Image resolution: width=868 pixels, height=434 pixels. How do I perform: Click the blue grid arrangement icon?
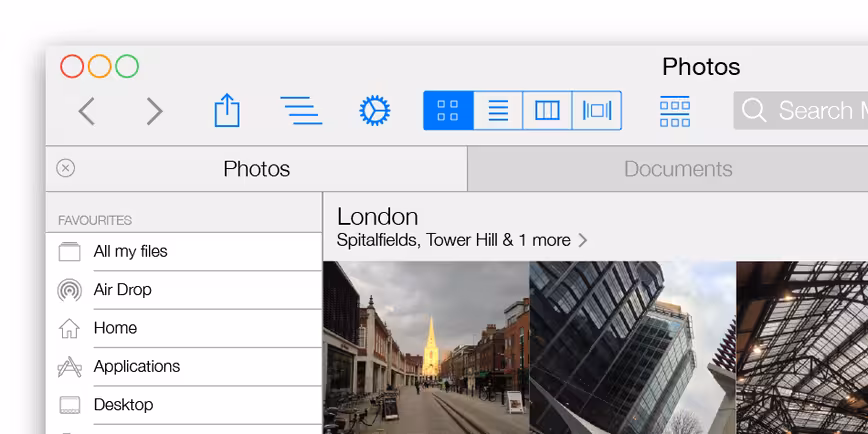point(675,111)
